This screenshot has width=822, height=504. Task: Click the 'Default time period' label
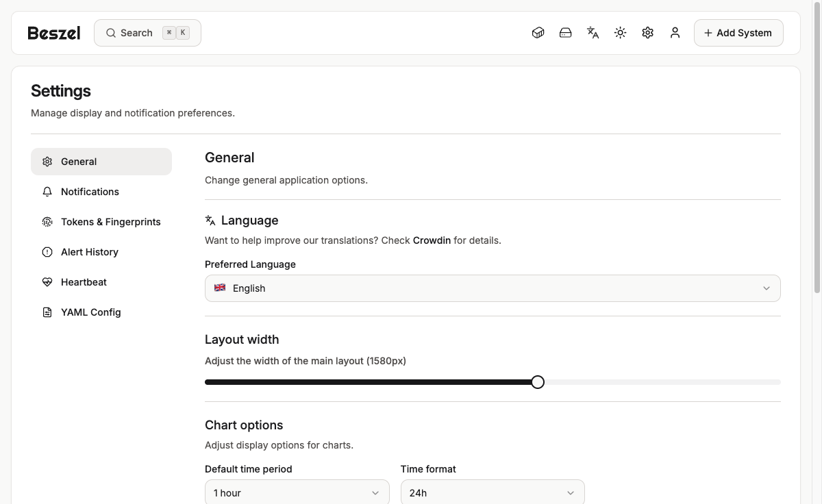[x=249, y=469]
